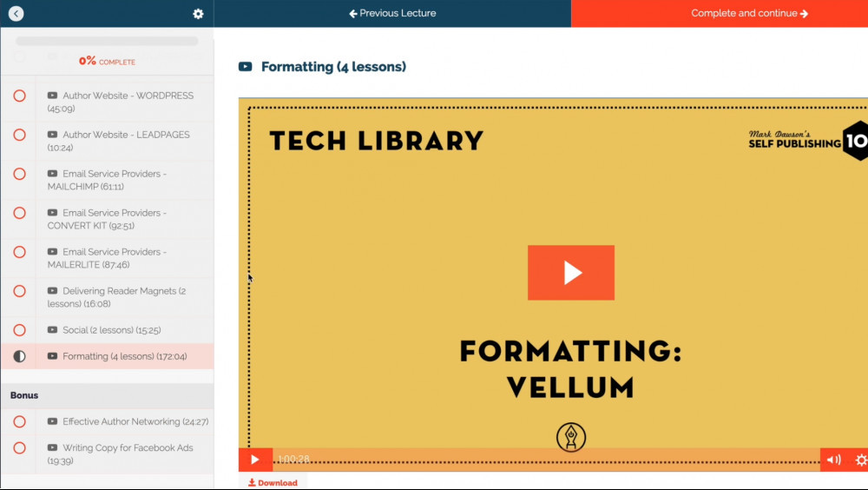Go to the Previous Lecture
Image resolution: width=868 pixels, height=490 pixels.
392,13
